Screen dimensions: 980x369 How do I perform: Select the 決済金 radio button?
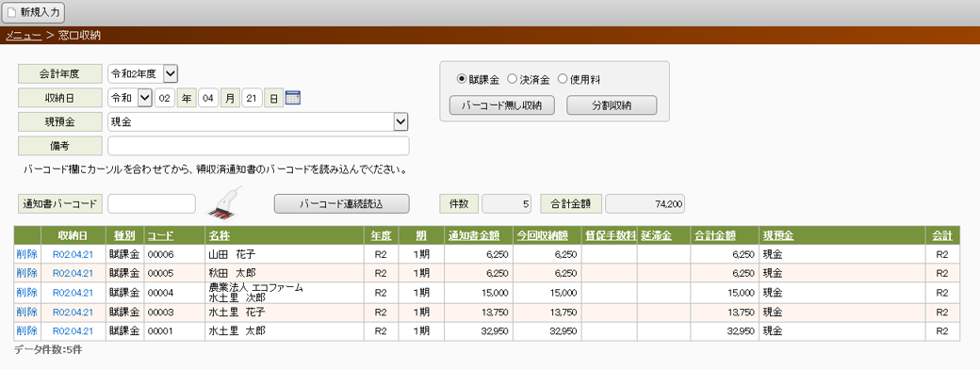(x=512, y=79)
